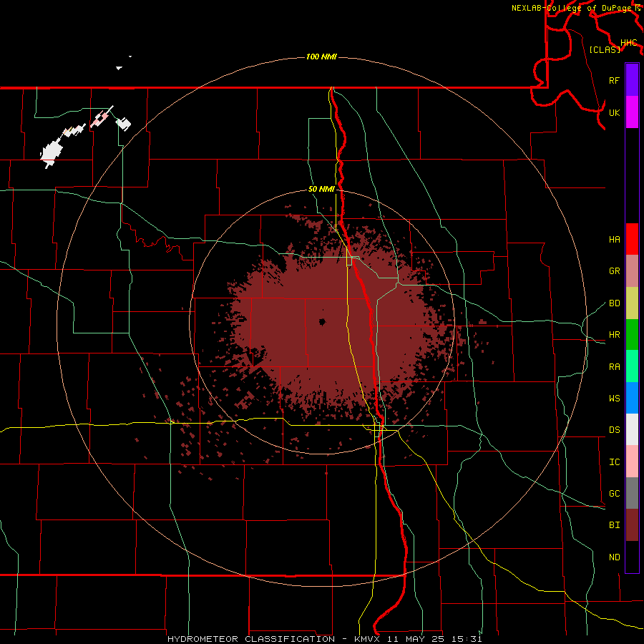
Task: Click the HR legend label
Action: (x=614, y=335)
